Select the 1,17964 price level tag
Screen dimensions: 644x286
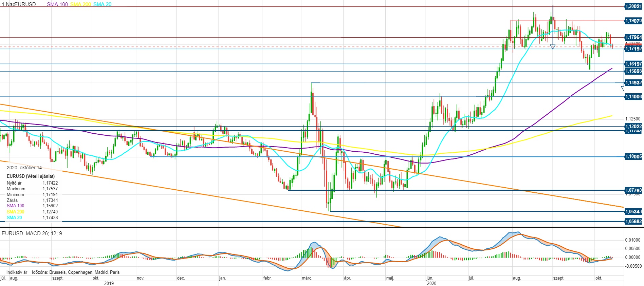tap(633, 37)
